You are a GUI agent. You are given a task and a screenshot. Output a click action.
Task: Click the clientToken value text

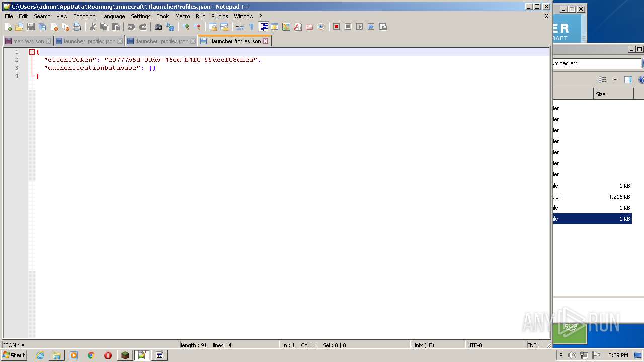pyautogui.click(x=181, y=60)
